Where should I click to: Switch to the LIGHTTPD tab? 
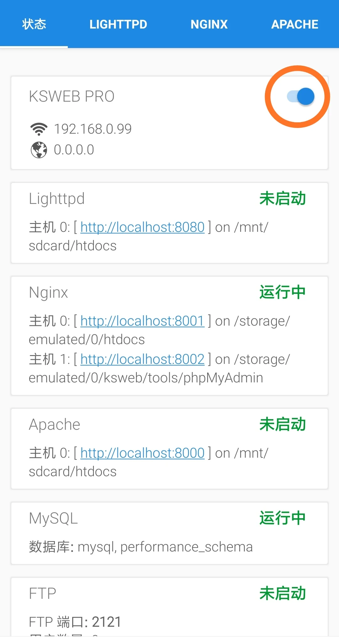(x=118, y=24)
